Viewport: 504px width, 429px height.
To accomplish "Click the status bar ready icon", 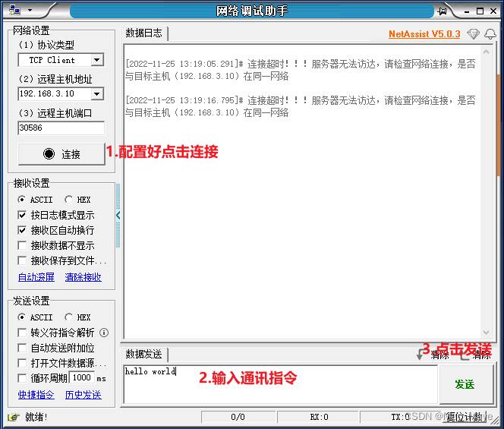I will click(x=13, y=418).
